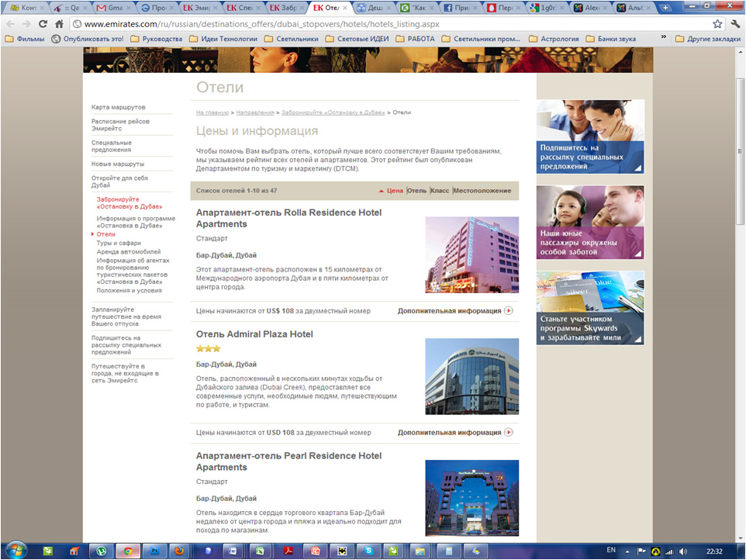
Task: Open the 'Астрология' bookmarks folder
Action: pos(554,39)
